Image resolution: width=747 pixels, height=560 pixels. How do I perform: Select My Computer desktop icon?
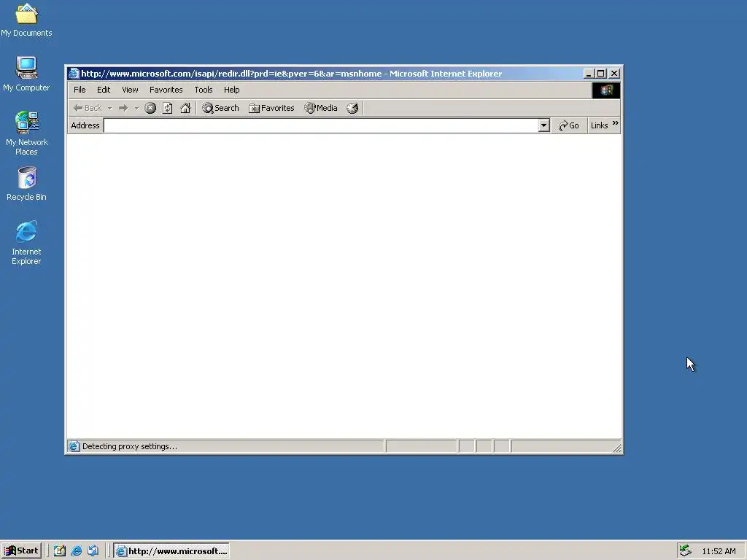(x=26, y=74)
